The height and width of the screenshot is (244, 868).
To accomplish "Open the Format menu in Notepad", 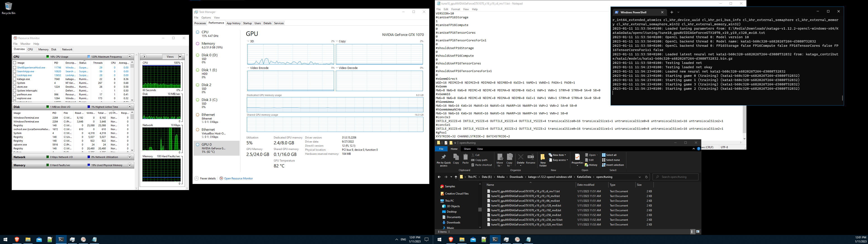I will (x=456, y=9).
